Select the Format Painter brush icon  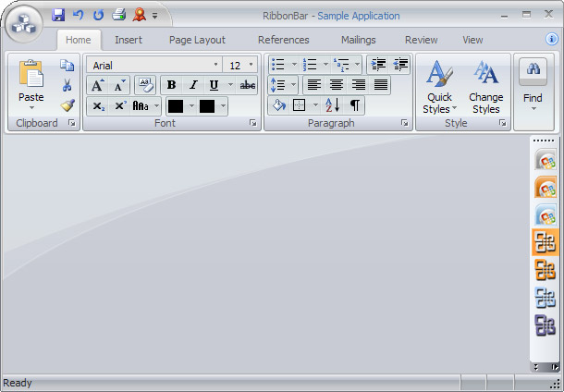67,105
